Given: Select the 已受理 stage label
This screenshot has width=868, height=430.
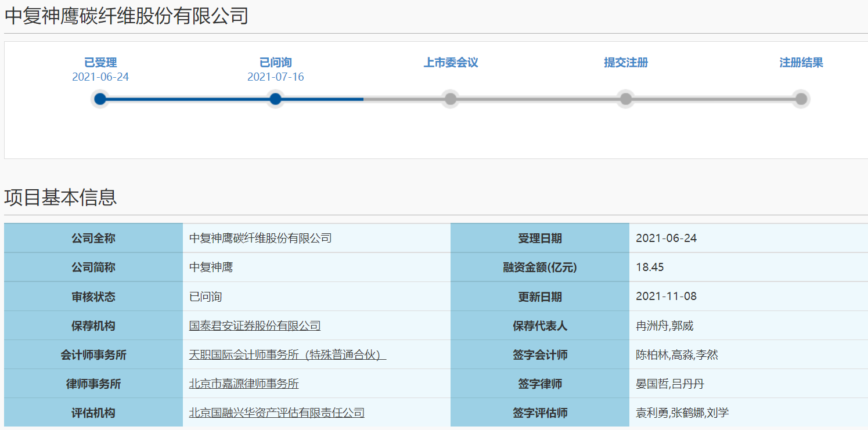Looking at the screenshot, I should [100, 63].
